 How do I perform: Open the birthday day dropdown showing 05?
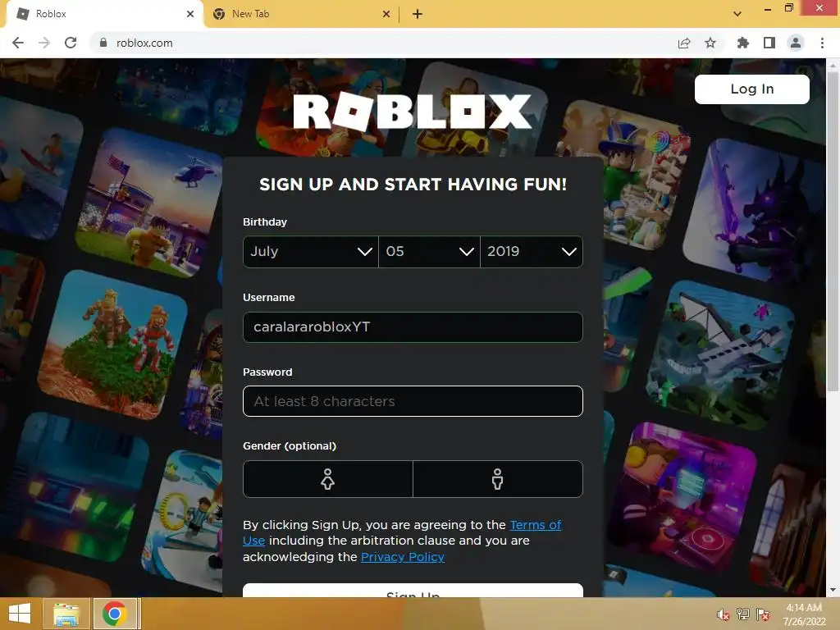(429, 251)
